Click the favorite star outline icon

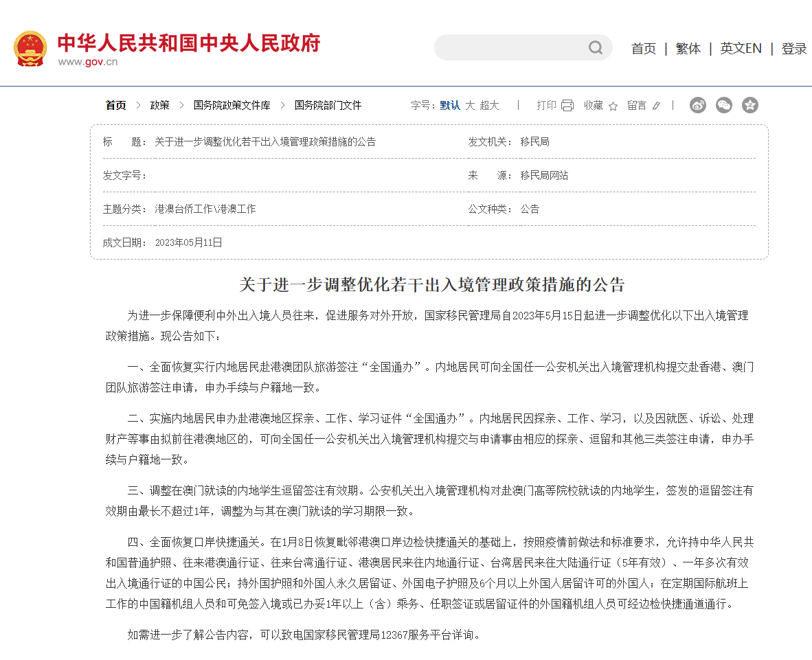click(x=613, y=106)
